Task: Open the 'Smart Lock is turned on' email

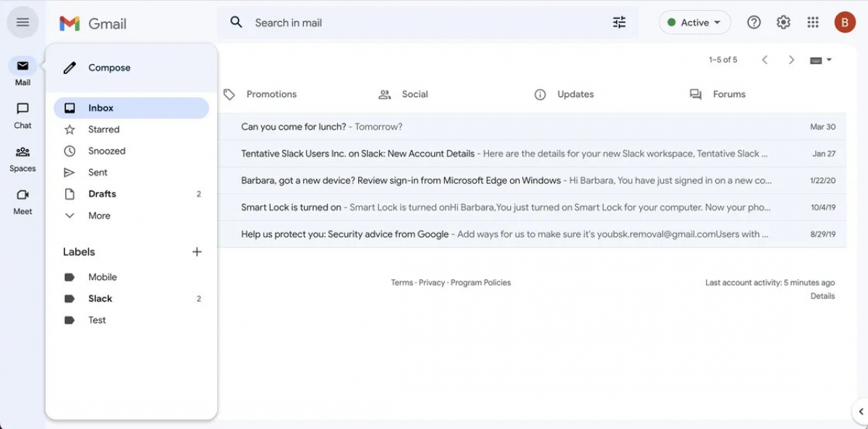Action: click(x=532, y=207)
